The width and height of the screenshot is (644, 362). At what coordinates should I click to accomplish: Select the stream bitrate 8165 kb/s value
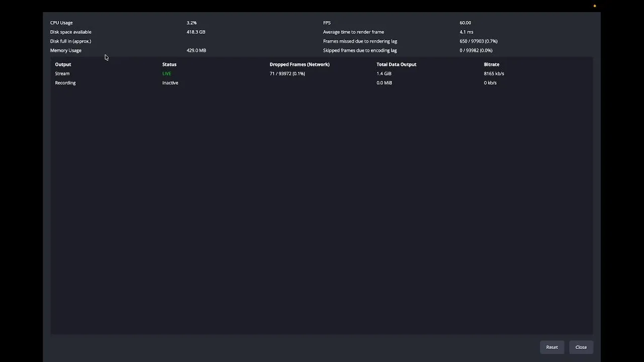494,74
